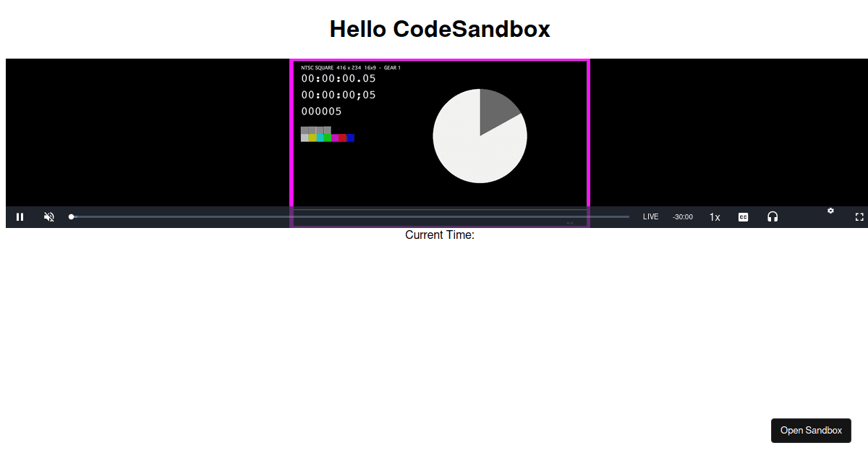Open the 1x playback speed menu

pos(715,217)
